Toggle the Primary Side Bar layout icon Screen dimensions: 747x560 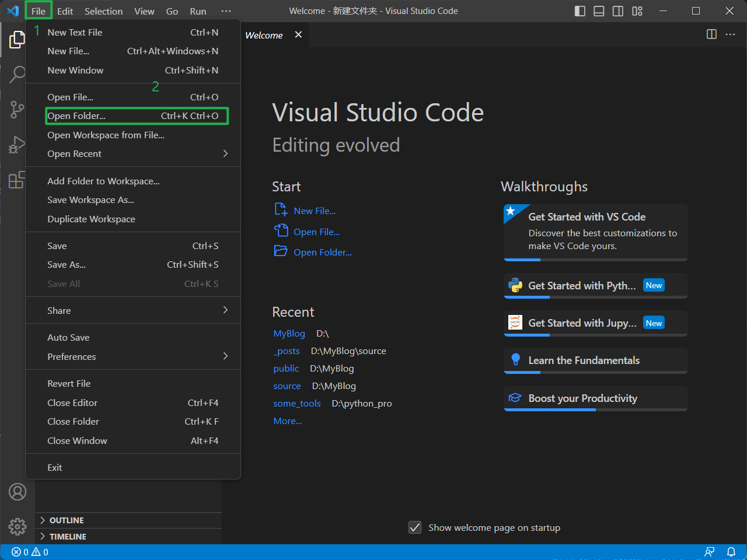[580, 11]
